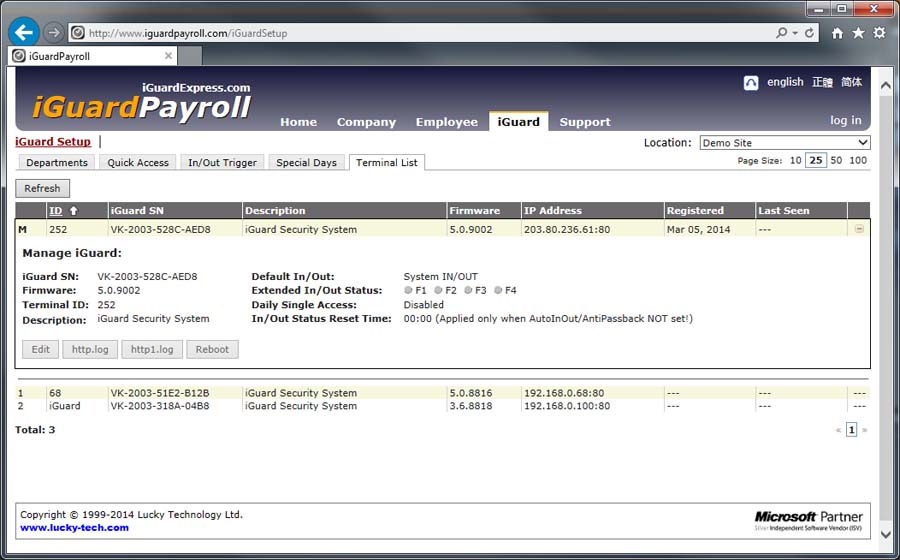900x560 pixels.
Task: Select the F3 extended status radio
Action: coord(468,290)
